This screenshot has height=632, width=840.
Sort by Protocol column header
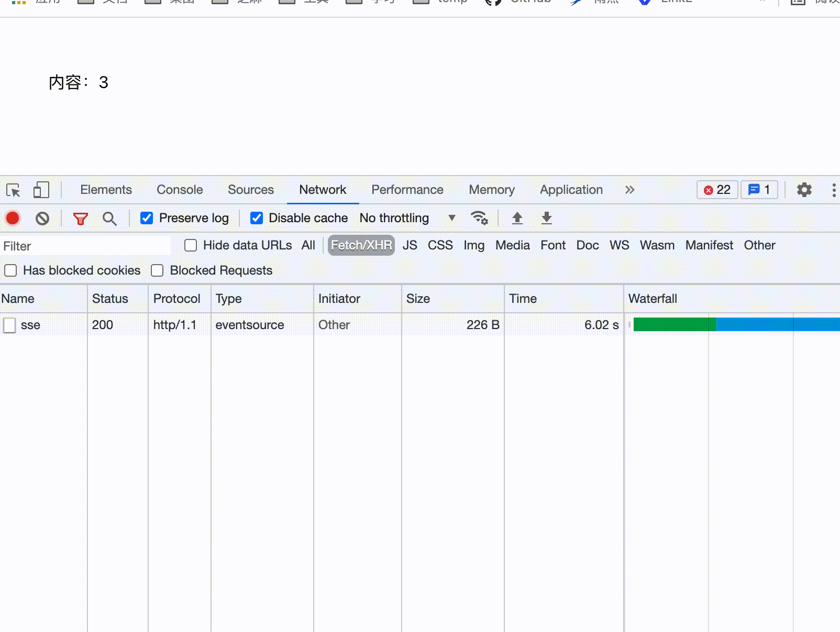[x=180, y=299]
